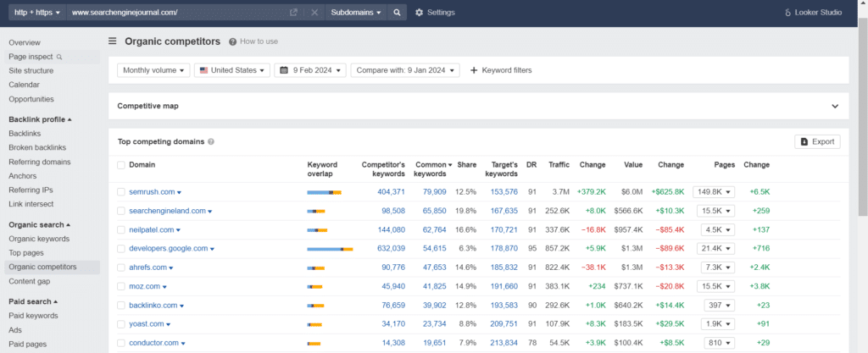868x353 pixels.
Task: Open the semrush.com domain link
Action: tap(152, 191)
